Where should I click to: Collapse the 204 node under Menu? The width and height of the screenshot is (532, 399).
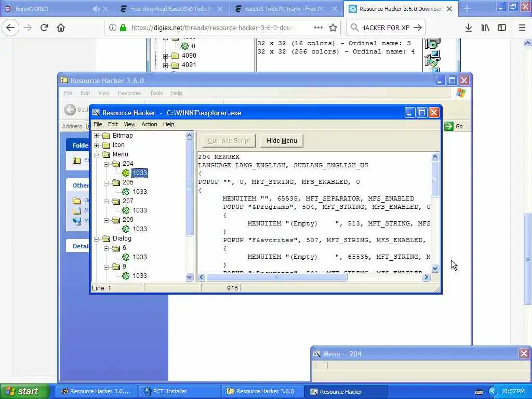tap(106, 164)
